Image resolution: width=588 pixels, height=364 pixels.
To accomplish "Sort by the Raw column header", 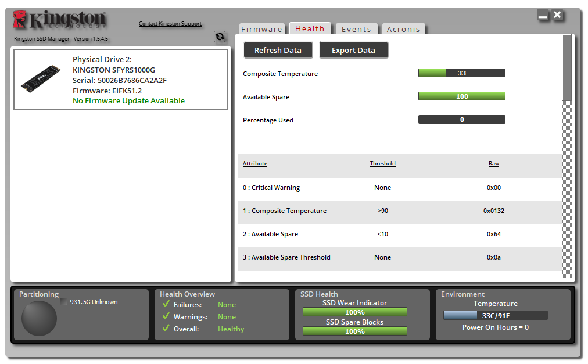I will pos(493,164).
